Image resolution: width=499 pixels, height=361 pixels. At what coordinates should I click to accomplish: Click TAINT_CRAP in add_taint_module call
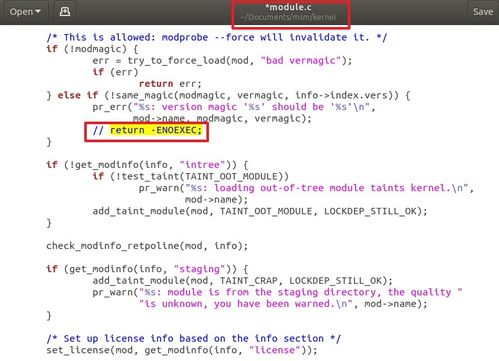coord(249,281)
